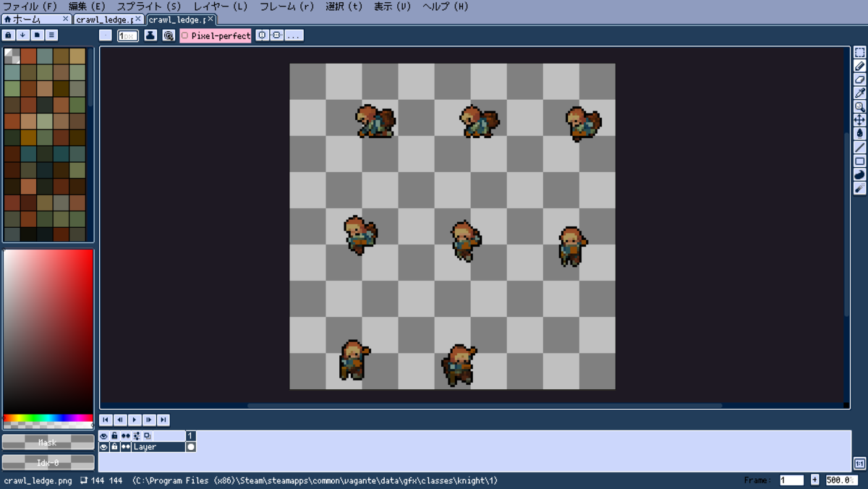
Task: Go to first frame
Action: pyautogui.click(x=106, y=420)
